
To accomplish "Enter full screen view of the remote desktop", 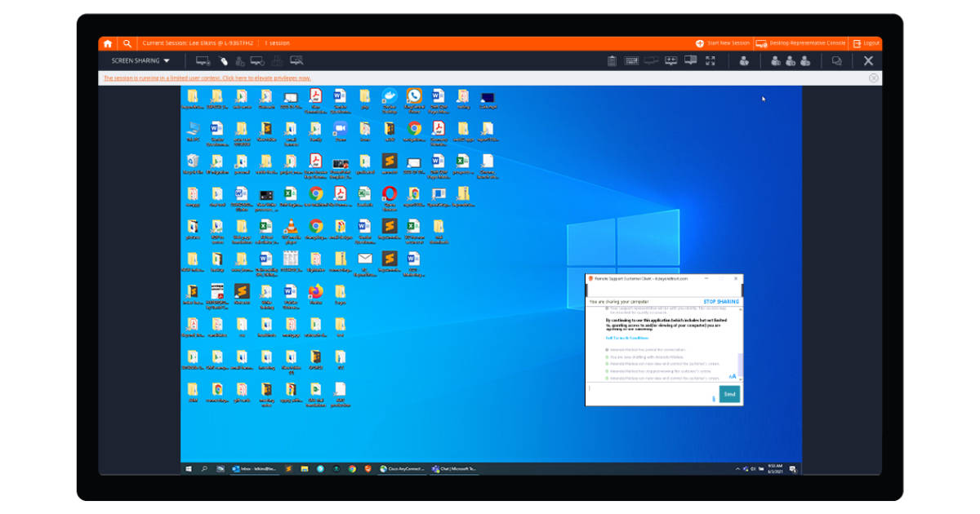I will (x=711, y=60).
